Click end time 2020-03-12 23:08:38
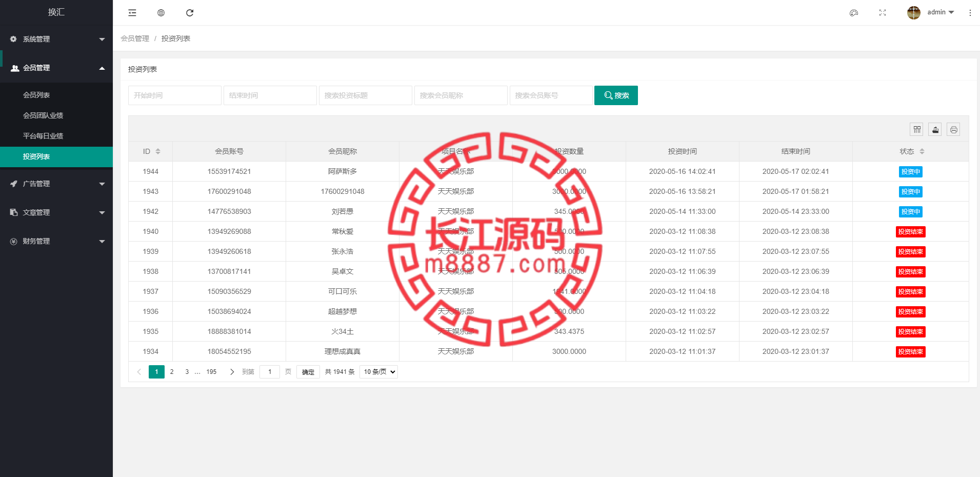980x477 pixels. (796, 231)
